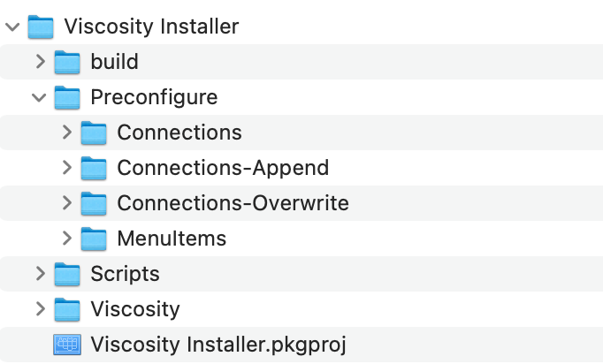Screen dimensions: 603x364
Task: Expand the build folder chevron
Action: pyautogui.click(x=41, y=62)
